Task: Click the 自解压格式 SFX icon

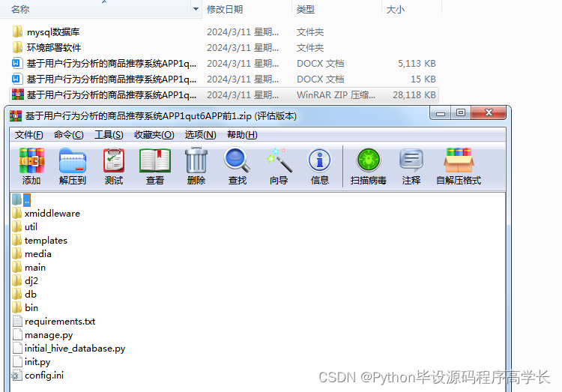Action: pyautogui.click(x=459, y=160)
